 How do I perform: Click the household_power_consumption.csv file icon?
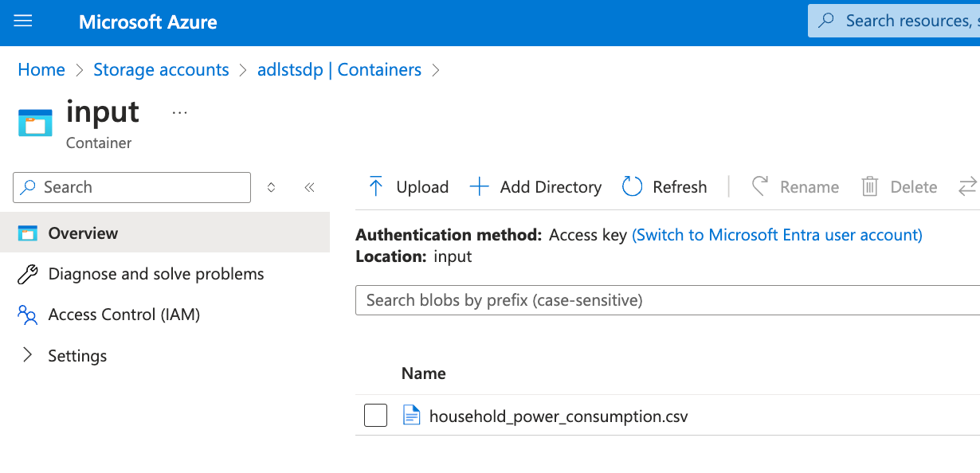[411, 416]
